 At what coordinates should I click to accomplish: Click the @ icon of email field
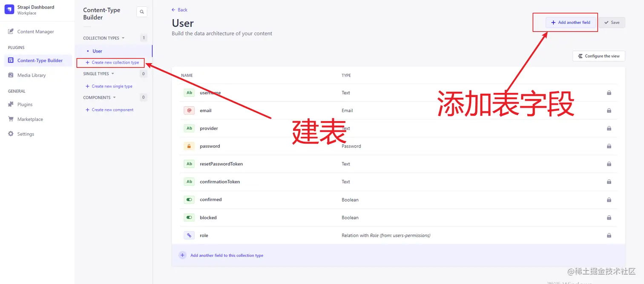click(189, 110)
